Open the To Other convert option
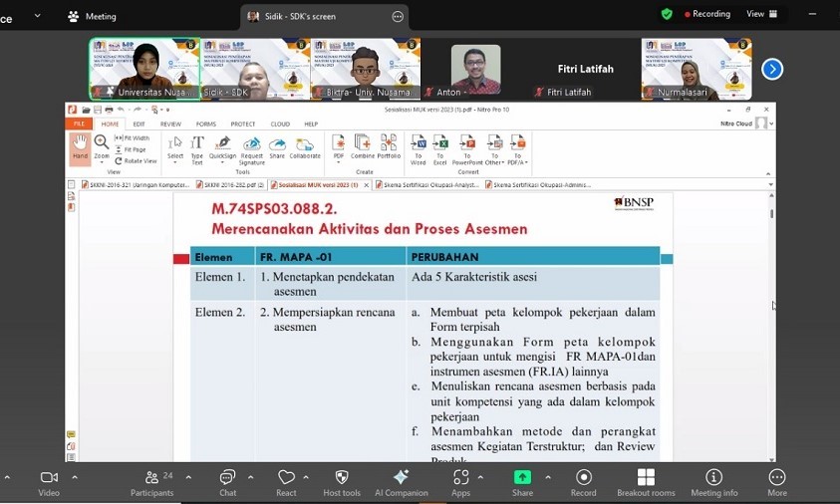The height and width of the screenshot is (504, 840). [x=494, y=149]
